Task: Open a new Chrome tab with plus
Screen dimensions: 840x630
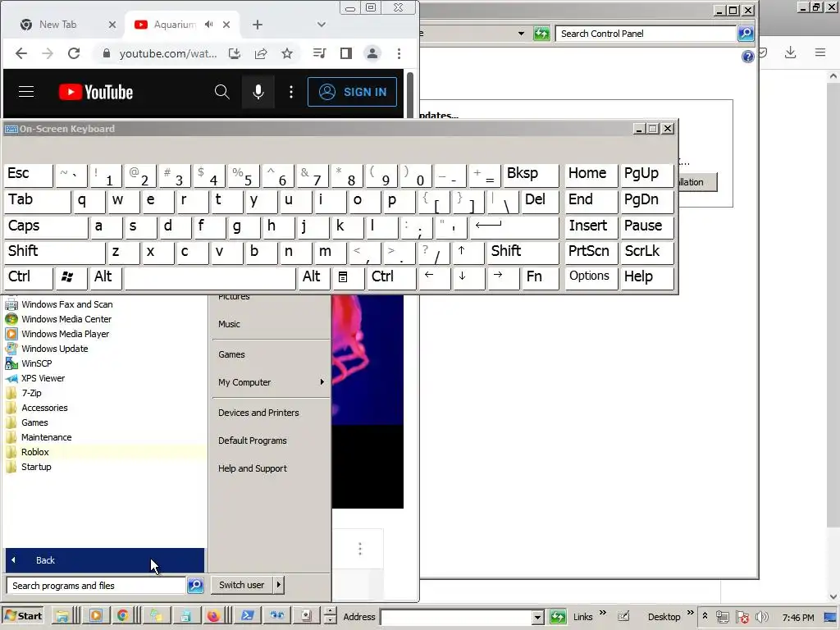Action: [258, 24]
